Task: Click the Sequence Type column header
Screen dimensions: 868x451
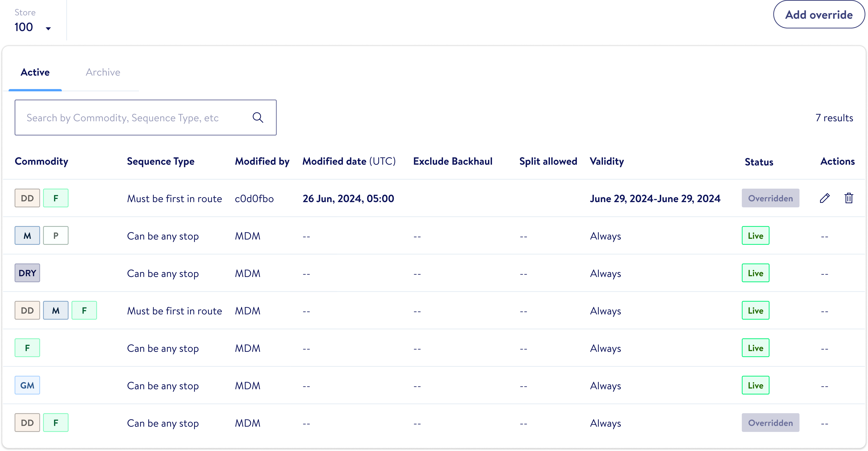Action: (160, 161)
